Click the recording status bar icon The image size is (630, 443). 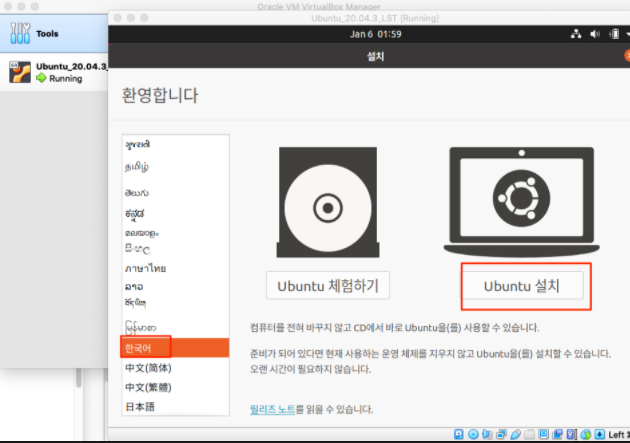[x=557, y=434]
